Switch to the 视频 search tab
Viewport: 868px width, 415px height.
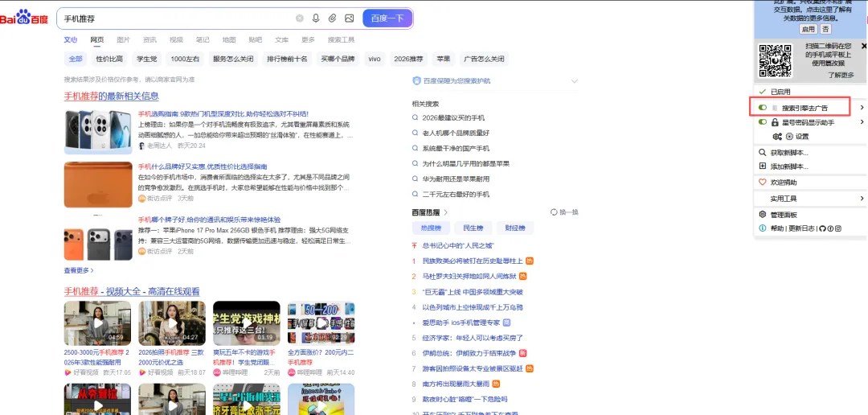(176, 40)
